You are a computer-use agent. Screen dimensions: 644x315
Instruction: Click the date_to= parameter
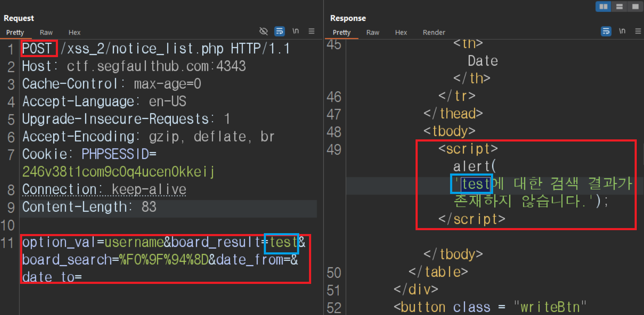pos(52,277)
